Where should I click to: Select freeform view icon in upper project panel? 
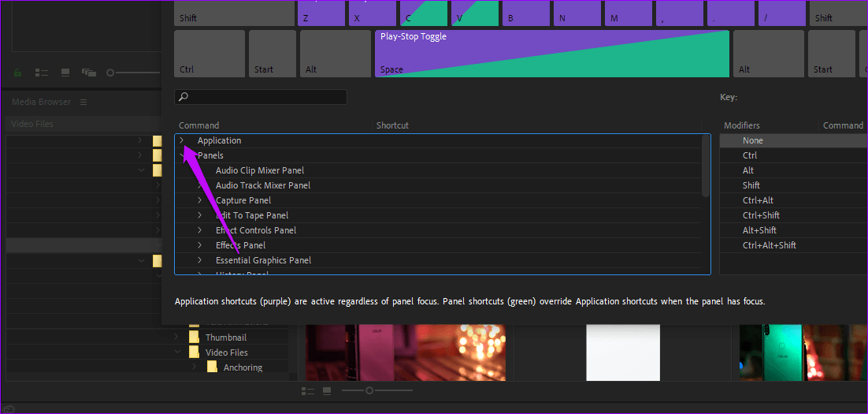(88, 73)
